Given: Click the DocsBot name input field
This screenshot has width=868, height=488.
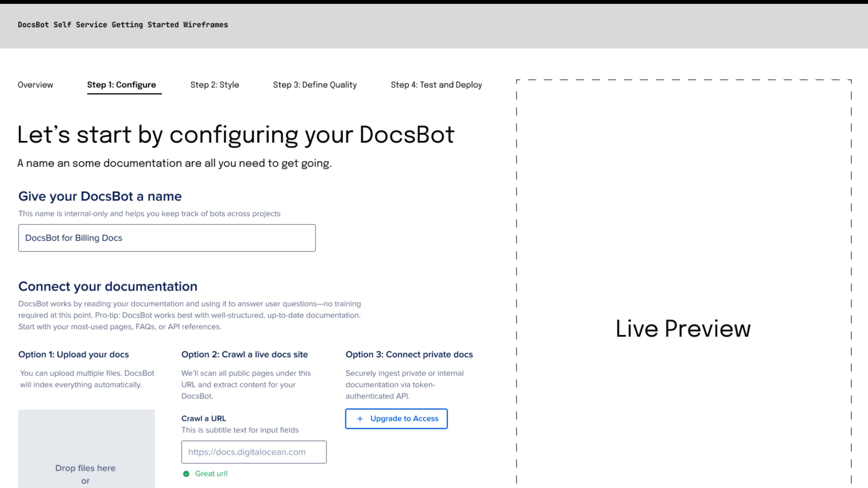Looking at the screenshot, I should pyautogui.click(x=167, y=238).
